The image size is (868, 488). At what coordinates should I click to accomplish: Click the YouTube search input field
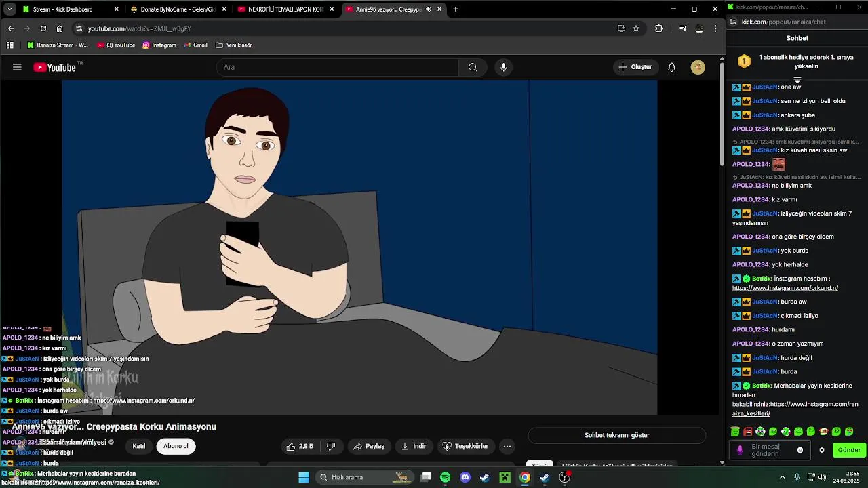[x=338, y=67]
